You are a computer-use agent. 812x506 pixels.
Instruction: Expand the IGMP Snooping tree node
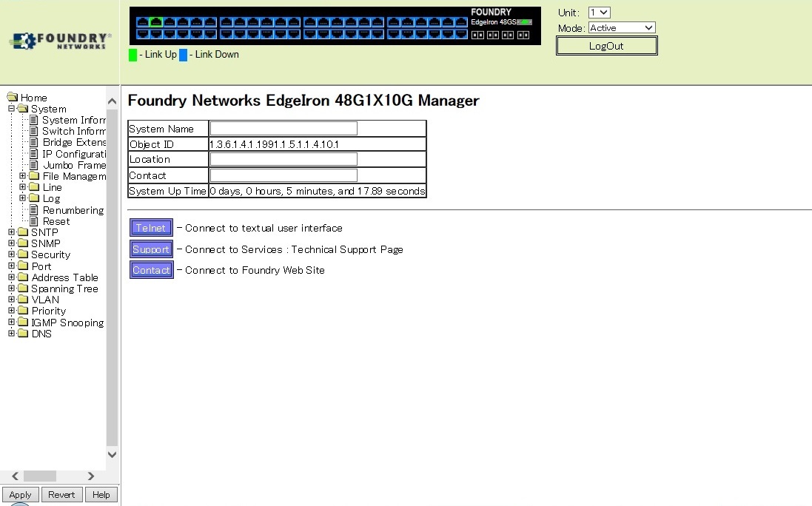point(11,323)
